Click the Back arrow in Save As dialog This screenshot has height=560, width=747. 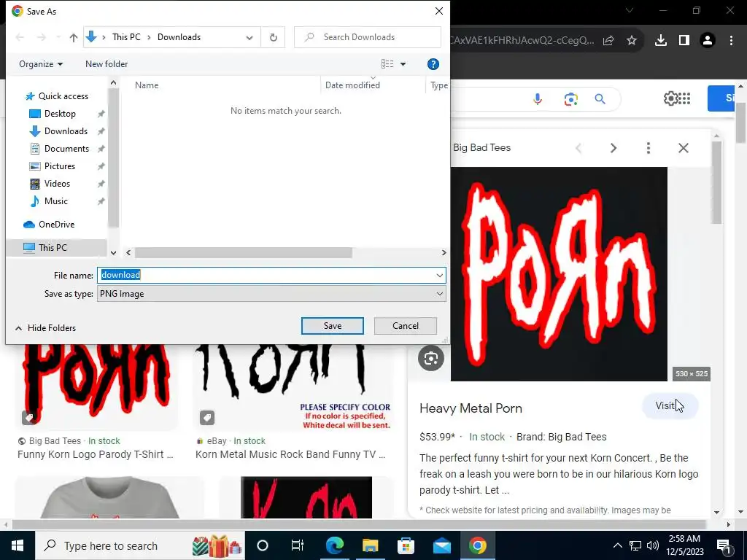[x=20, y=37]
